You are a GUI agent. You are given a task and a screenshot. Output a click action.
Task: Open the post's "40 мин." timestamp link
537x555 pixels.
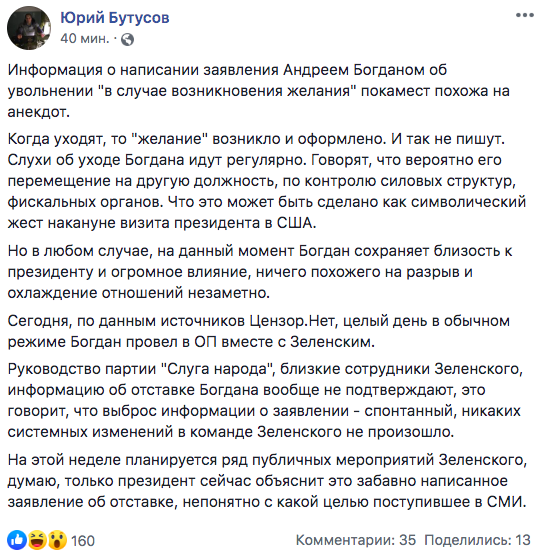[85, 39]
